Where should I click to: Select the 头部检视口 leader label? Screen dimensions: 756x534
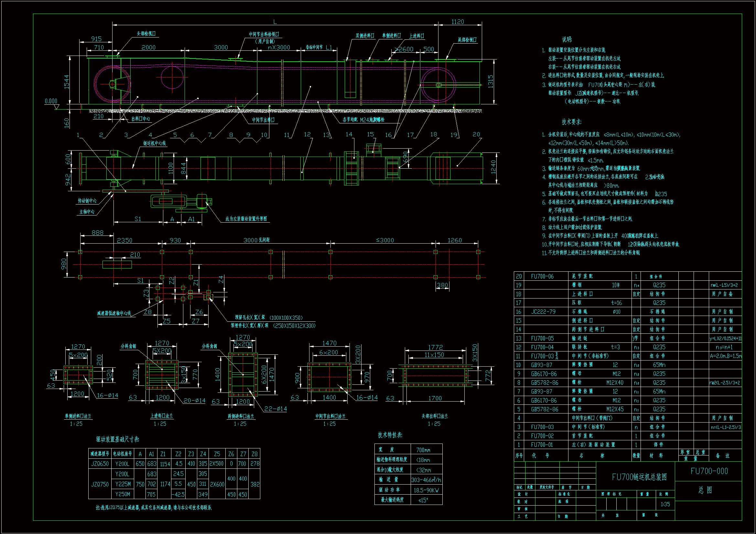point(146,34)
